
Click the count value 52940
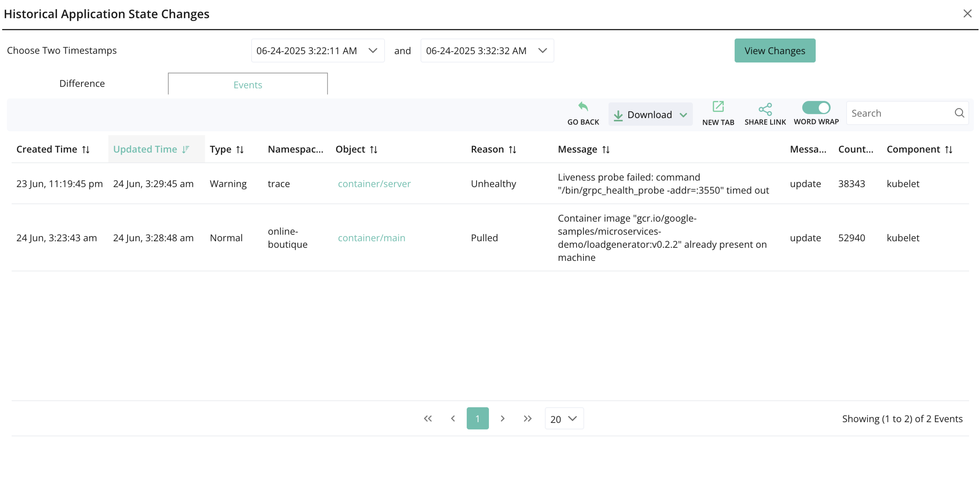click(852, 238)
